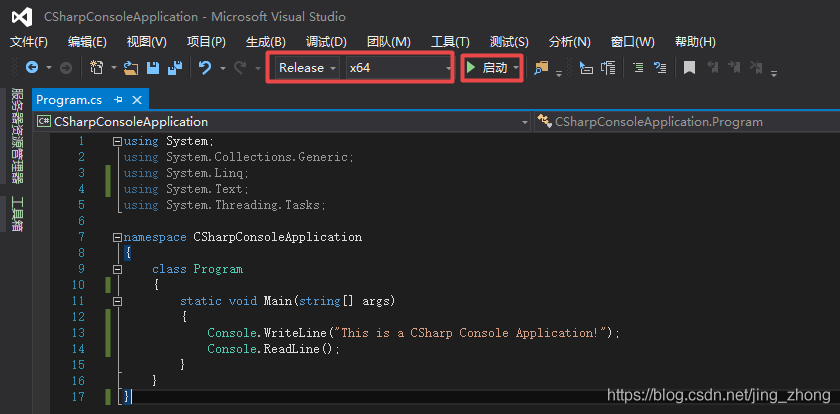
Task: Click the Save All toolbar icon
Action: 175,68
